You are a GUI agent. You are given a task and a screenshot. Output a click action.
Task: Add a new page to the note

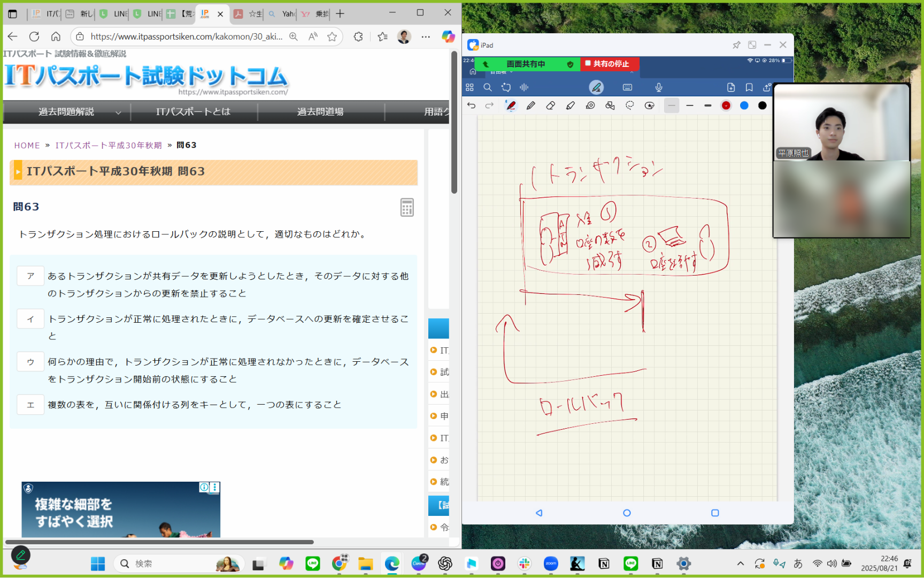(x=731, y=87)
